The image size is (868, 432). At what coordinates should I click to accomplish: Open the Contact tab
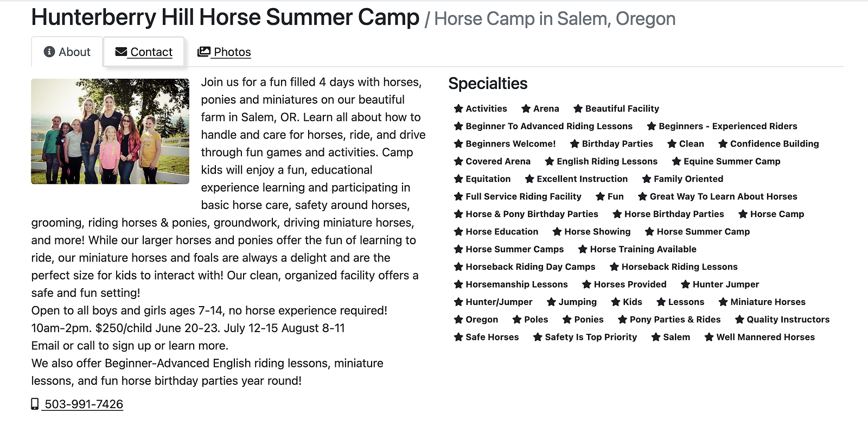[x=144, y=52]
